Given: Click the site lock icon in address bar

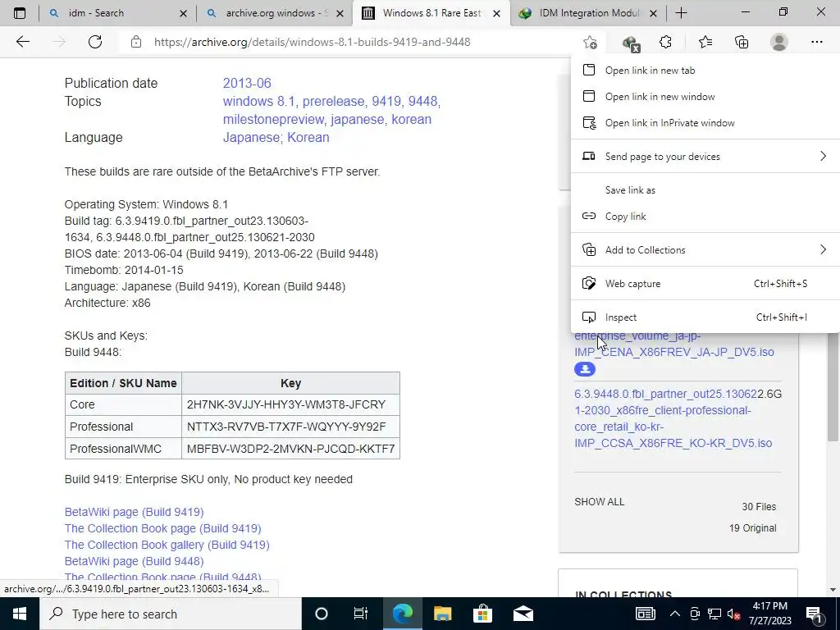Looking at the screenshot, I should pos(136,42).
